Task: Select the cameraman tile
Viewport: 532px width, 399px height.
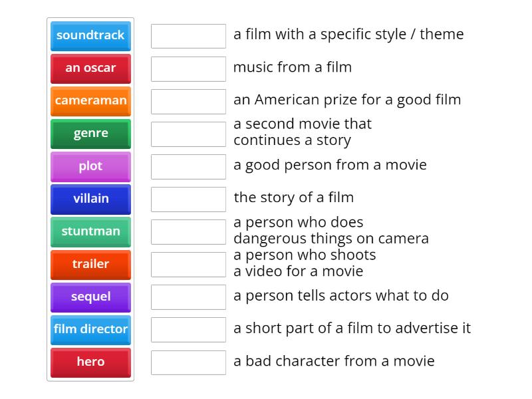Action: [x=90, y=101]
